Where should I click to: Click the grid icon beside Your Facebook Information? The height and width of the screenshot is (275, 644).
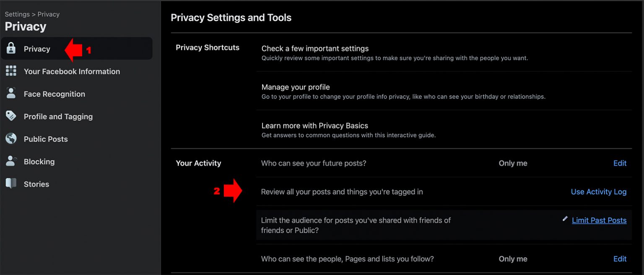point(10,71)
